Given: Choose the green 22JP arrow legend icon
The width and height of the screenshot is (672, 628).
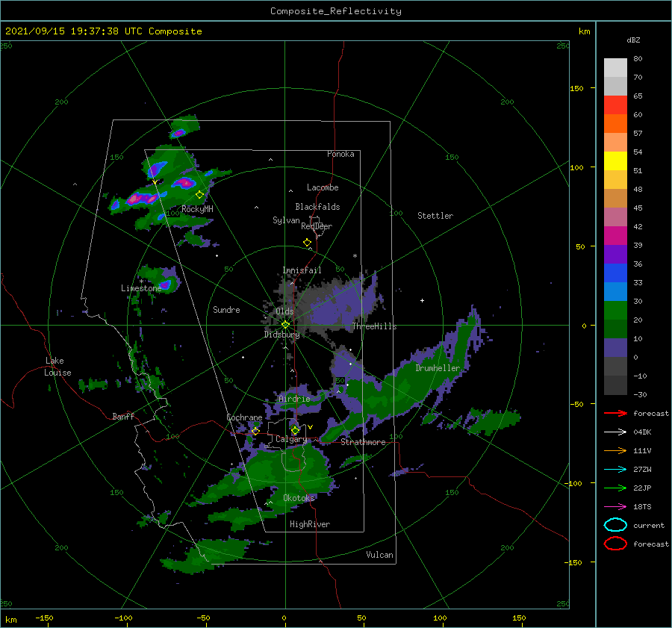Looking at the screenshot, I should coord(615,488).
